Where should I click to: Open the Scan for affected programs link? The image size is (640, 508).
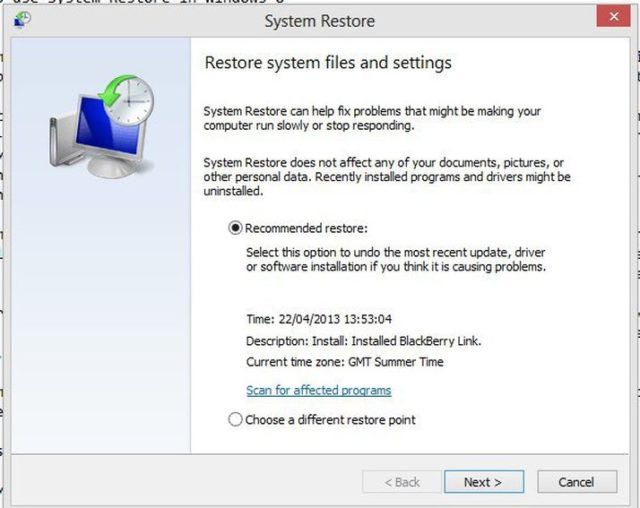click(x=318, y=390)
